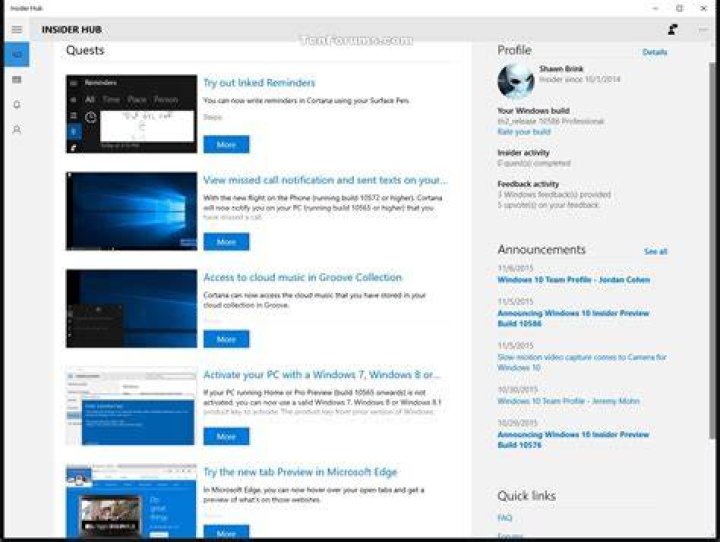Open the person profile sidebar icon
The image size is (720, 542).
[x=17, y=130]
